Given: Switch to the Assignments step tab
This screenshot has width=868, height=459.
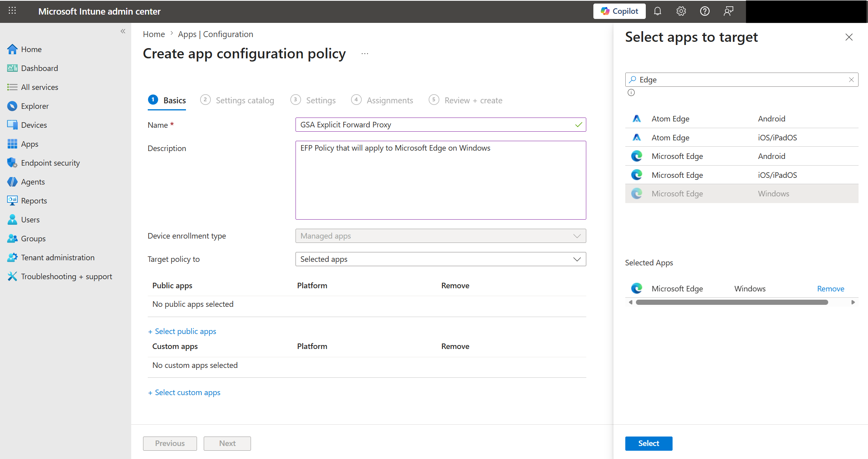Looking at the screenshot, I should (382, 101).
